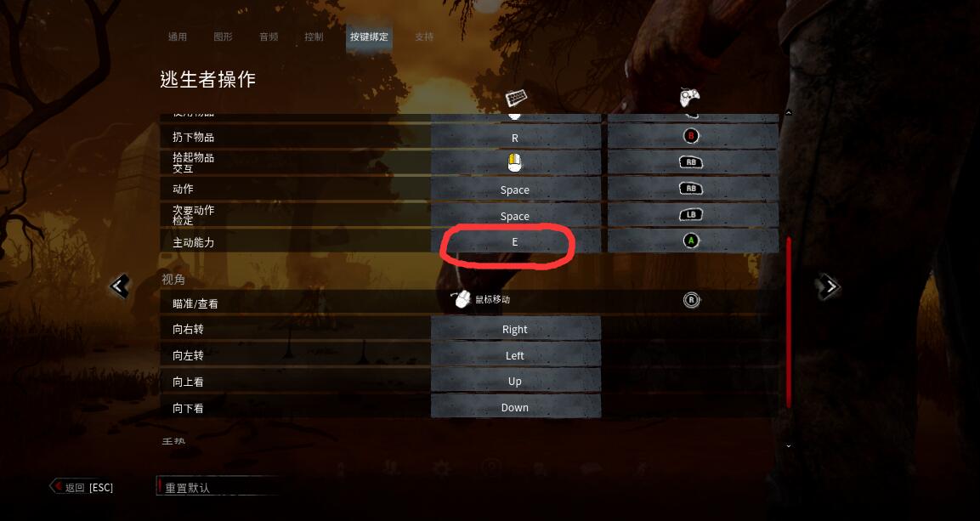Image resolution: width=980 pixels, height=521 pixels.
Task: Click the mouse button icon for 拾起物品 交互
Action: click(514, 162)
